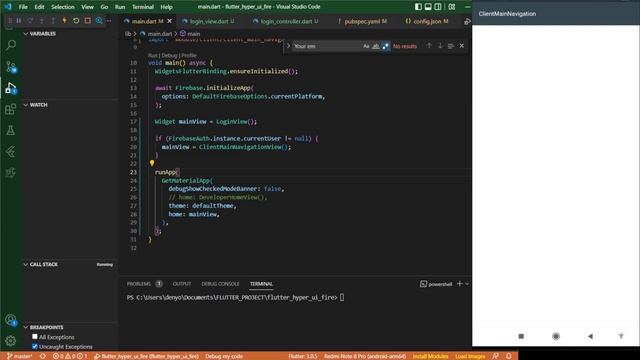Image resolution: width=640 pixels, height=360 pixels.
Task: Open the Manage gear in activity bar
Action: pyautogui.click(x=11, y=340)
